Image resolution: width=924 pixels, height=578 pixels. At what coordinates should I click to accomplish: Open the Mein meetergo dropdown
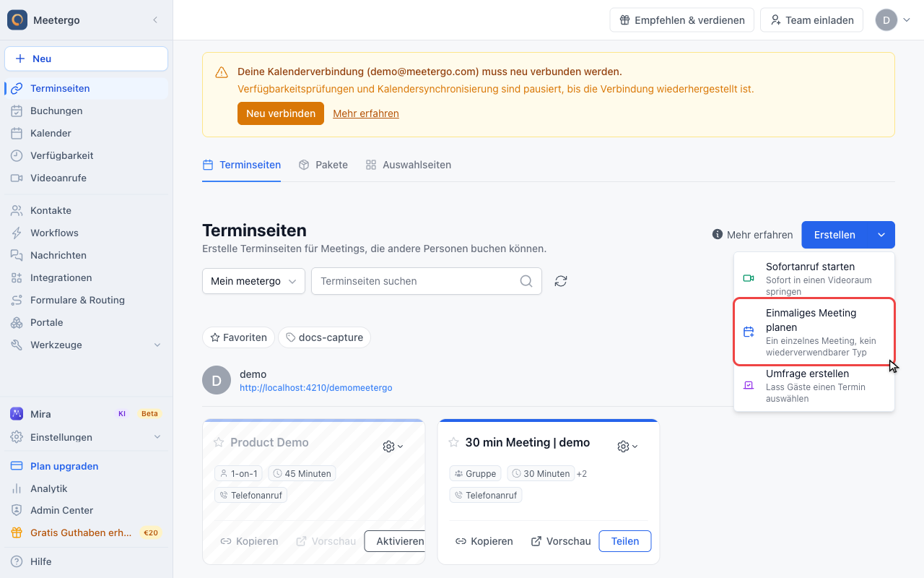[253, 281]
